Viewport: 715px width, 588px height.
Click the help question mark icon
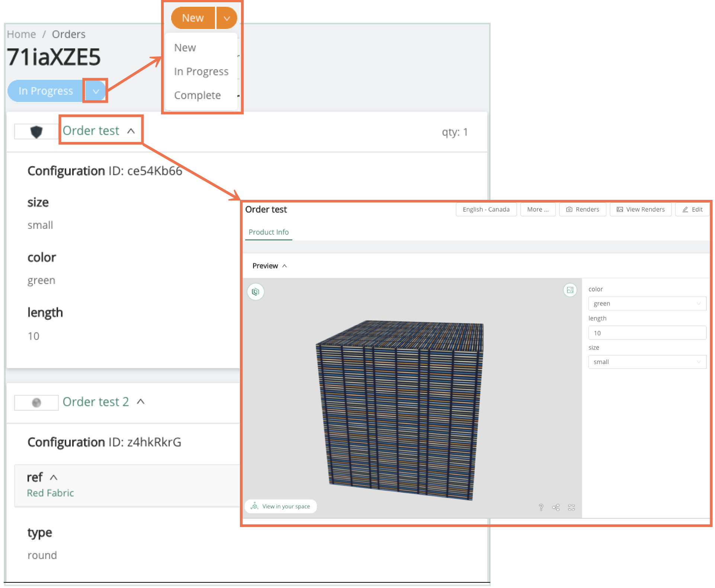coord(541,507)
